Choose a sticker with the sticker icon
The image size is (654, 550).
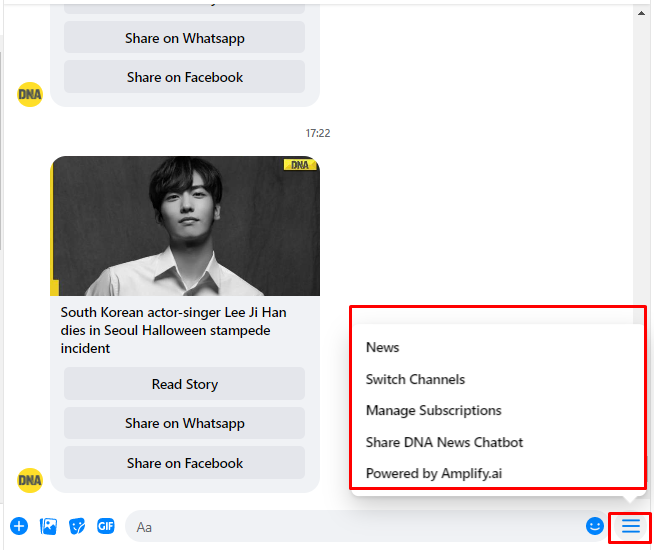(x=77, y=526)
